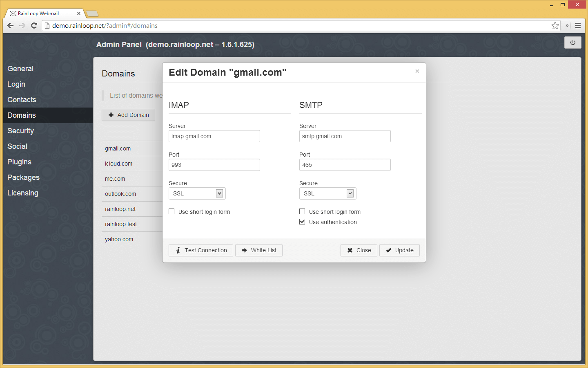
Task: Select gmail.com in domain list
Action: pos(118,148)
